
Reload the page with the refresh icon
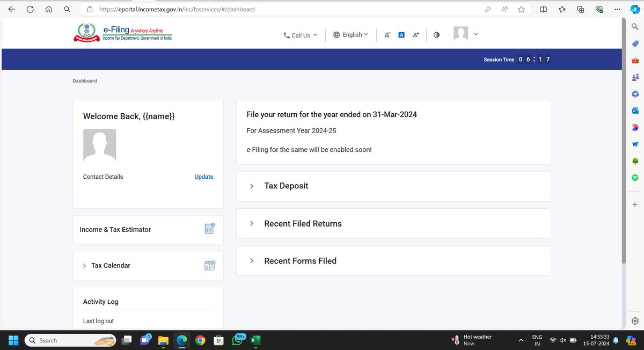[30, 9]
